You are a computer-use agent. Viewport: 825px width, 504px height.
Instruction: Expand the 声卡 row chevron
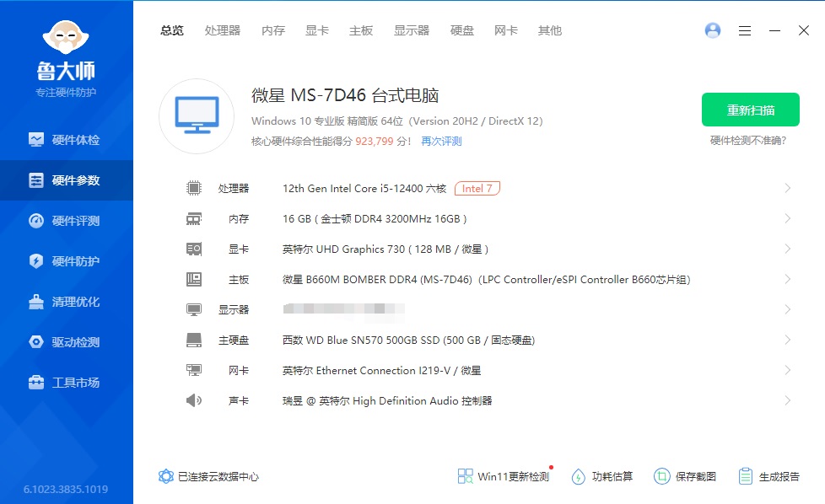(787, 400)
